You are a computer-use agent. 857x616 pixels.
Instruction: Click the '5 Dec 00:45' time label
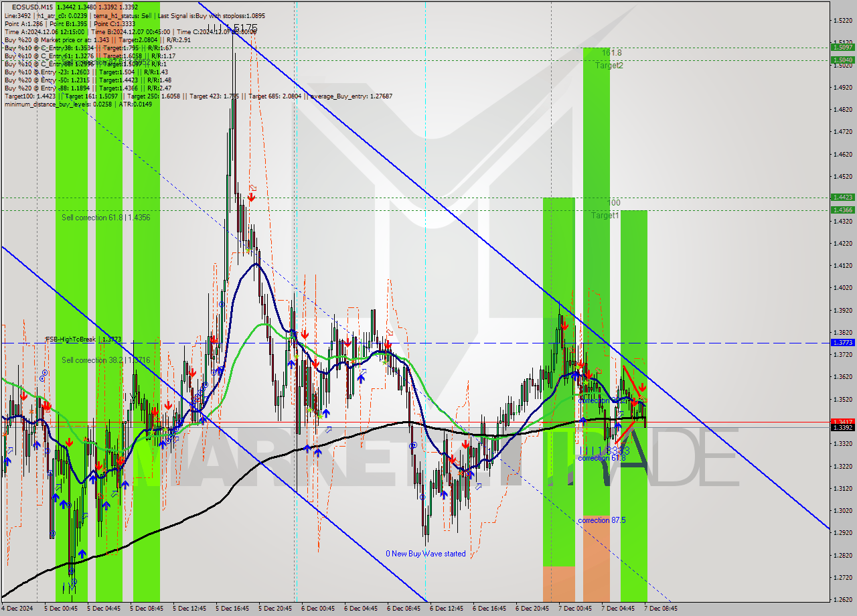[60, 609]
